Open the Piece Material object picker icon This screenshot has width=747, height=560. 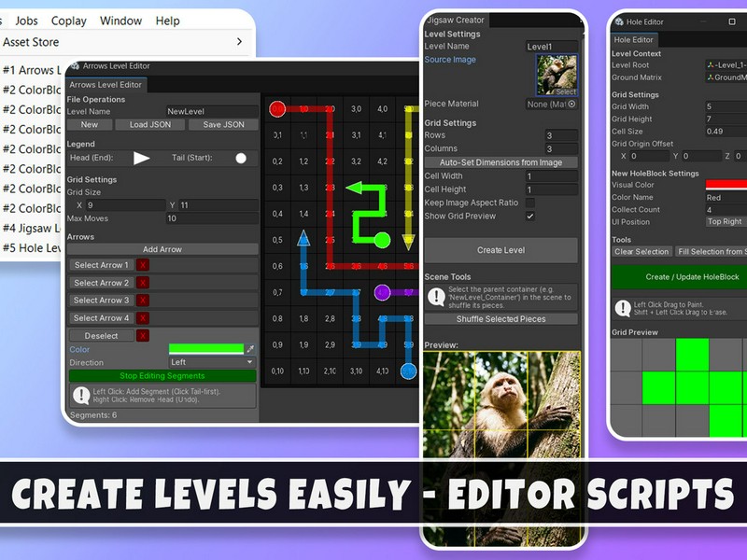pyautogui.click(x=571, y=104)
